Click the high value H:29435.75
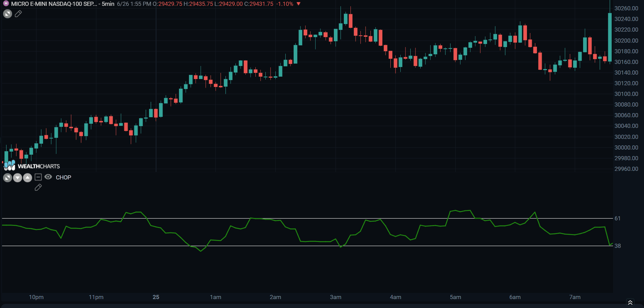 tap(198, 4)
